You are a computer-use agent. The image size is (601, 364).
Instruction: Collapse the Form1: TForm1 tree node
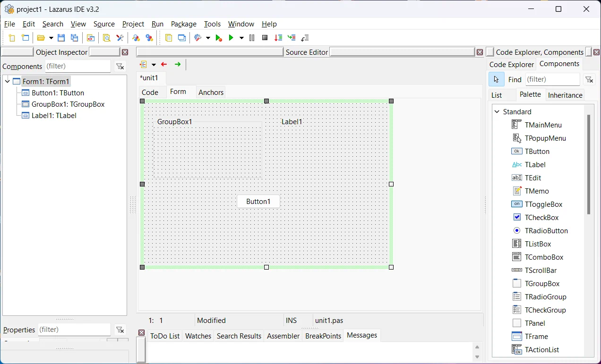pyautogui.click(x=8, y=81)
